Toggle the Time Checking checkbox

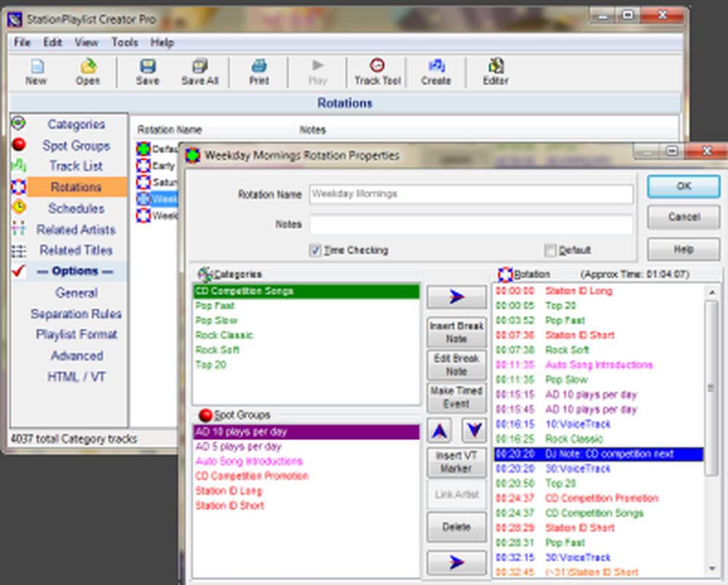pyautogui.click(x=315, y=251)
